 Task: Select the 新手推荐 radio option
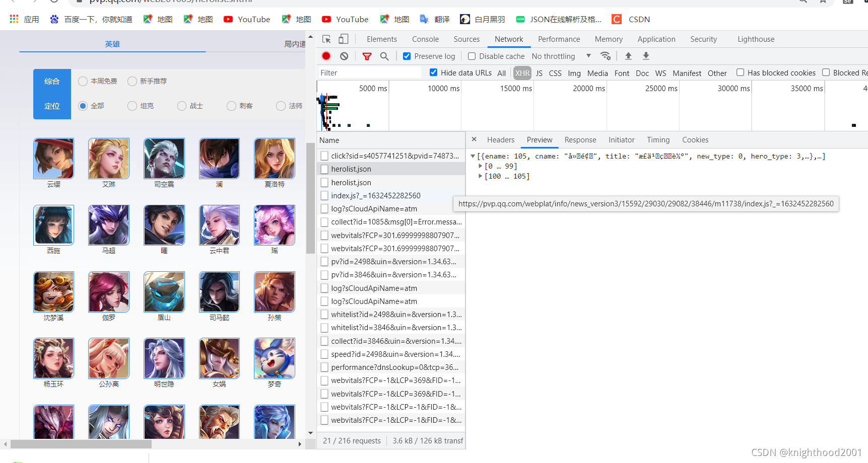click(132, 81)
